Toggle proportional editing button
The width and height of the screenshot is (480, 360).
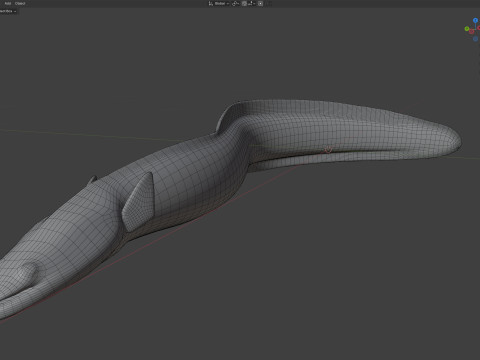(260, 3)
